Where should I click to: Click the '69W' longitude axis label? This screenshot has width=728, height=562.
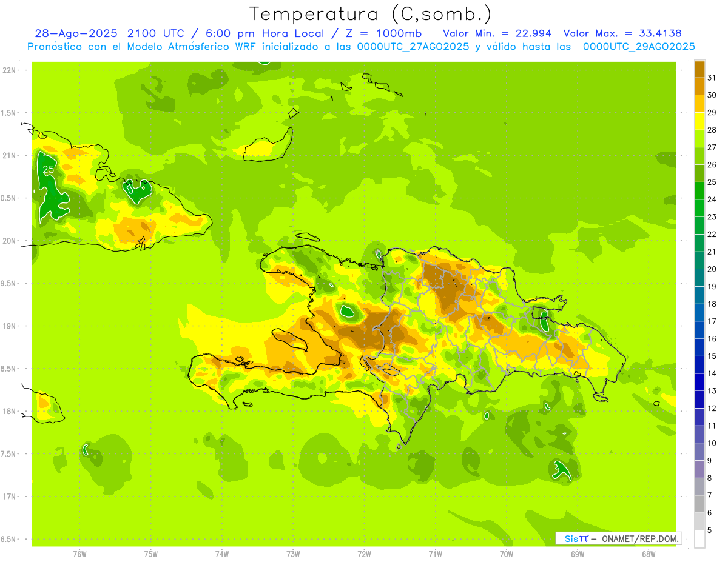point(578,554)
